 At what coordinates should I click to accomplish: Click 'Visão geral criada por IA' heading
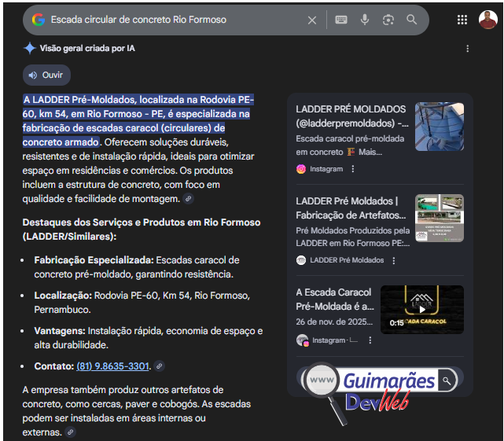[x=87, y=49]
